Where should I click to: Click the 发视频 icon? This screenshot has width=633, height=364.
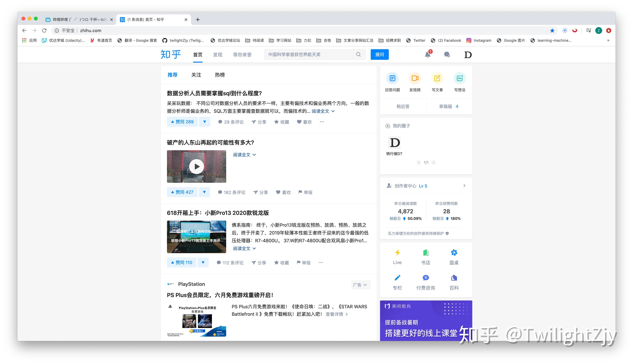tap(415, 78)
